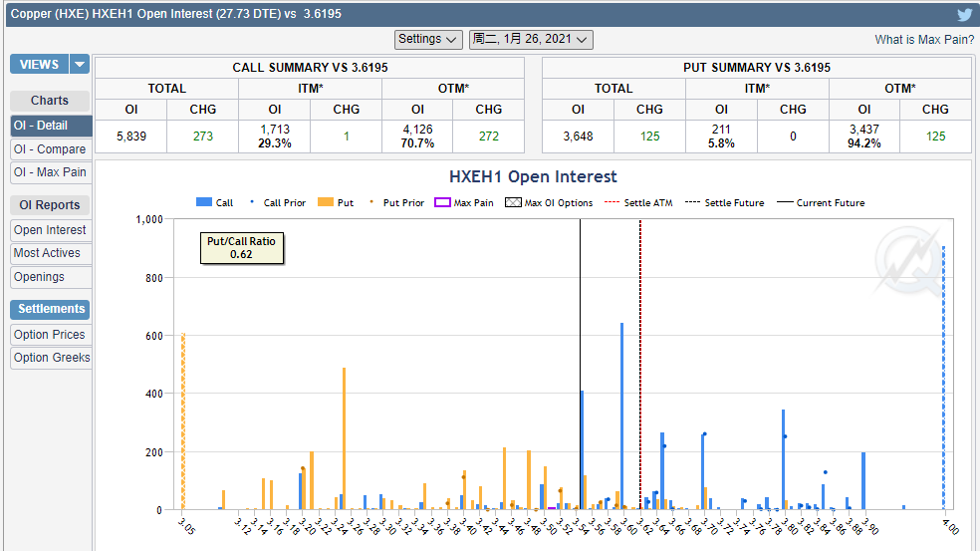The width and height of the screenshot is (980, 551).
Task: Open the Settings dropdown
Action: tap(428, 40)
